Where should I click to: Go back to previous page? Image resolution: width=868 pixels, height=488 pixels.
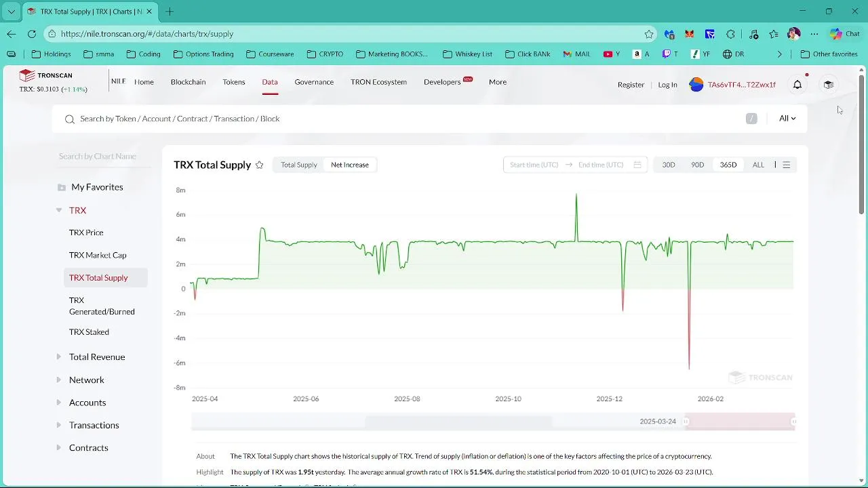[12, 34]
